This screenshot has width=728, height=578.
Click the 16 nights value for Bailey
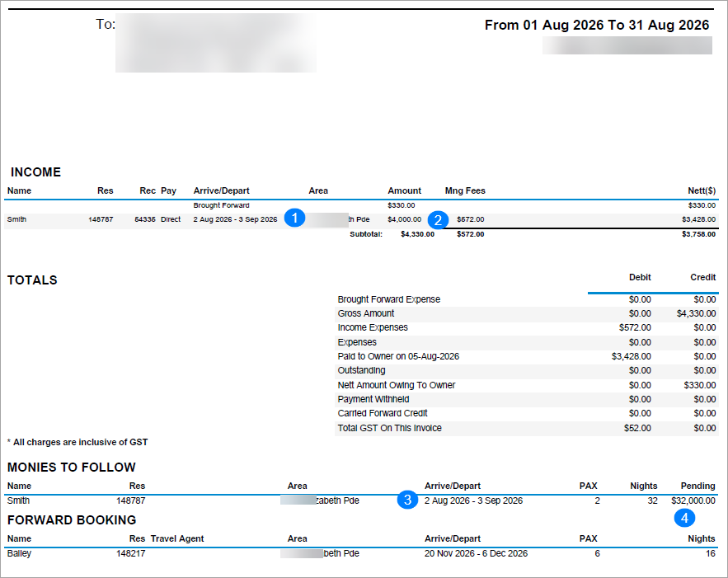[x=711, y=553]
